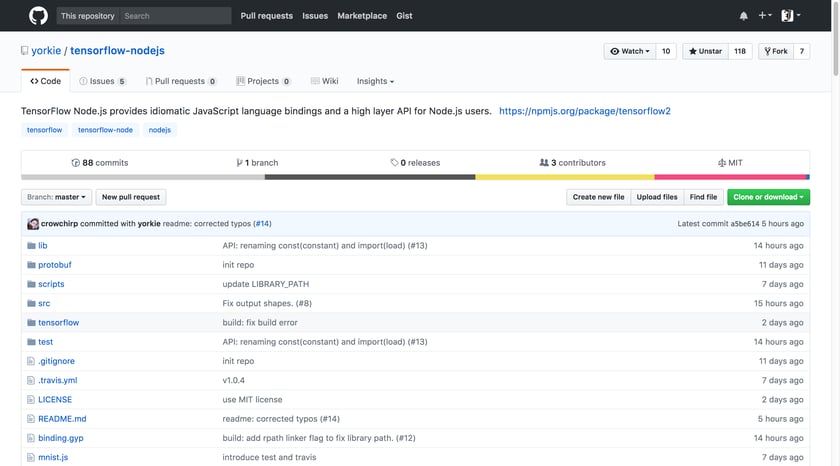840x466 pixels.
Task: Click Create new file
Action: tap(598, 197)
